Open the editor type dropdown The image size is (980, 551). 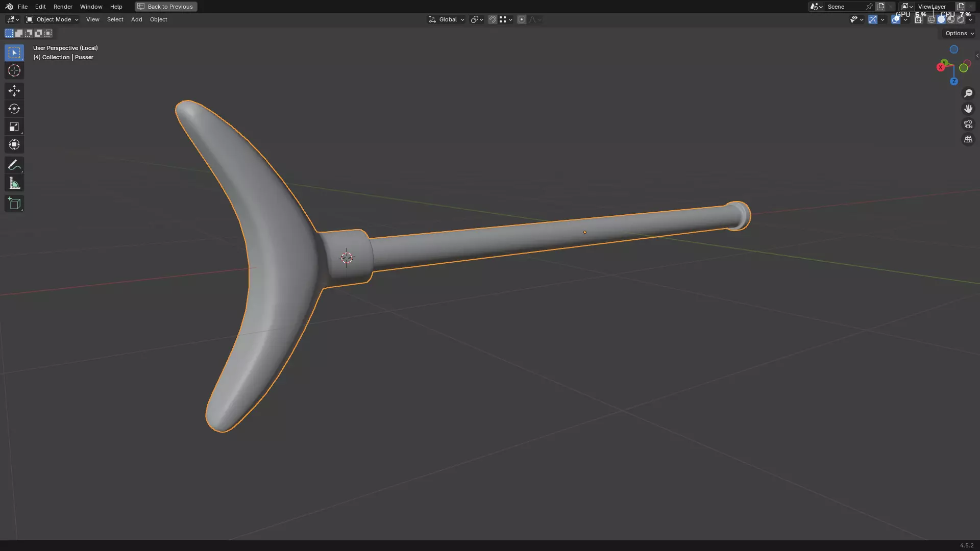tap(12, 19)
